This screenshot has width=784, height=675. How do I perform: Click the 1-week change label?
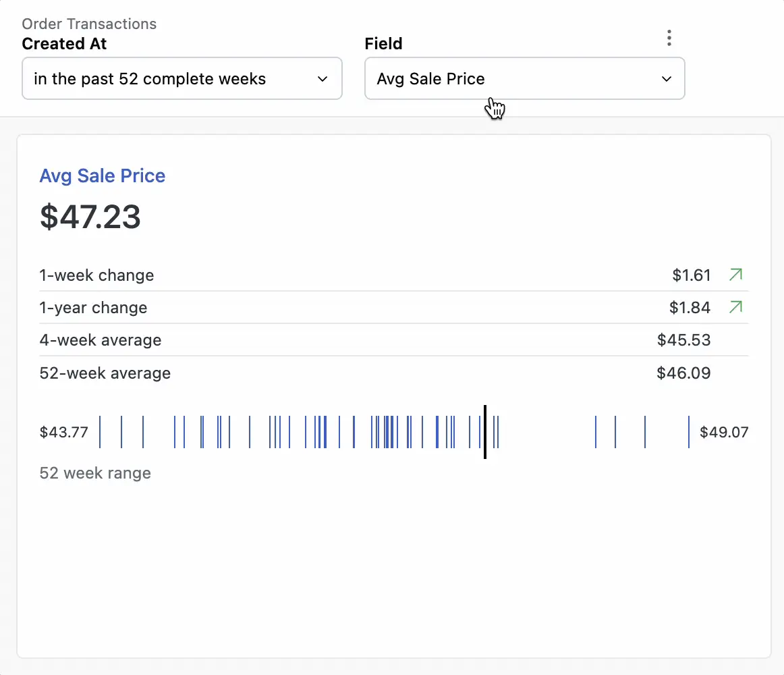click(96, 275)
